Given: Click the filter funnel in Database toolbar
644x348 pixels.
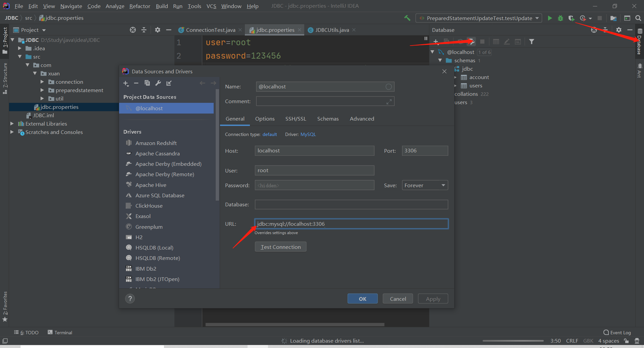Looking at the screenshot, I should tap(532, 42).
